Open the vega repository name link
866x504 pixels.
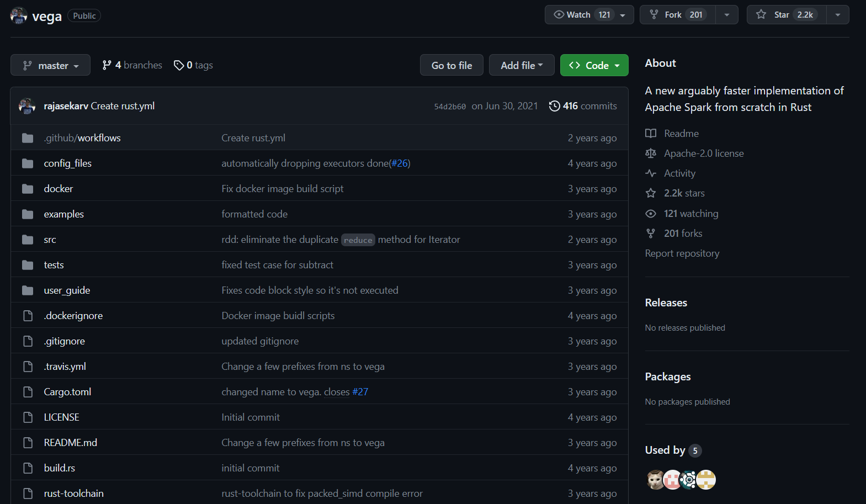pos(47,17)
